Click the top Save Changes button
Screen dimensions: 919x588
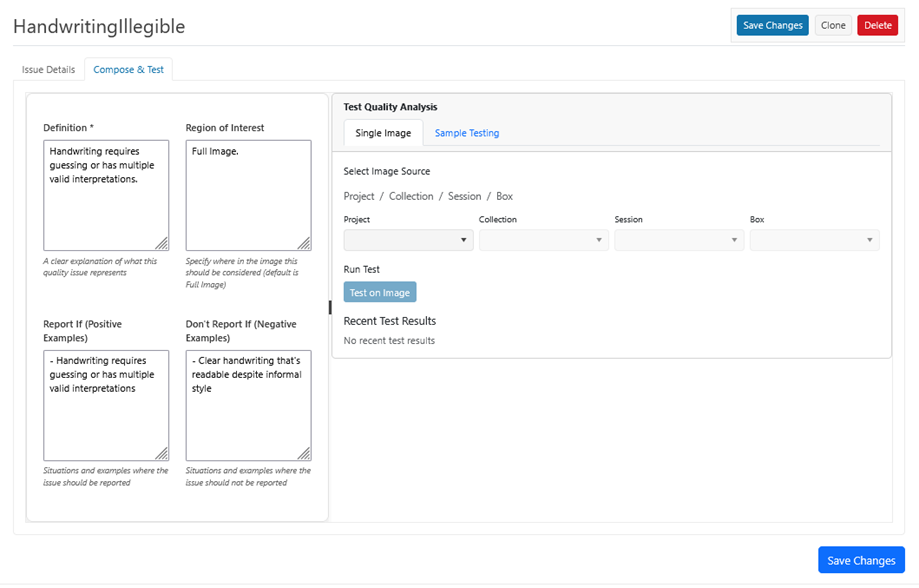tap(772, 26)
